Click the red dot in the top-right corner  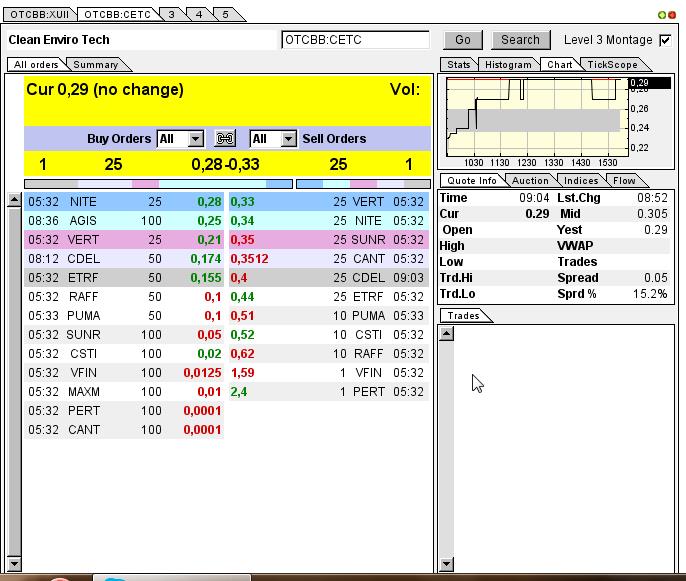click(672, 15)
